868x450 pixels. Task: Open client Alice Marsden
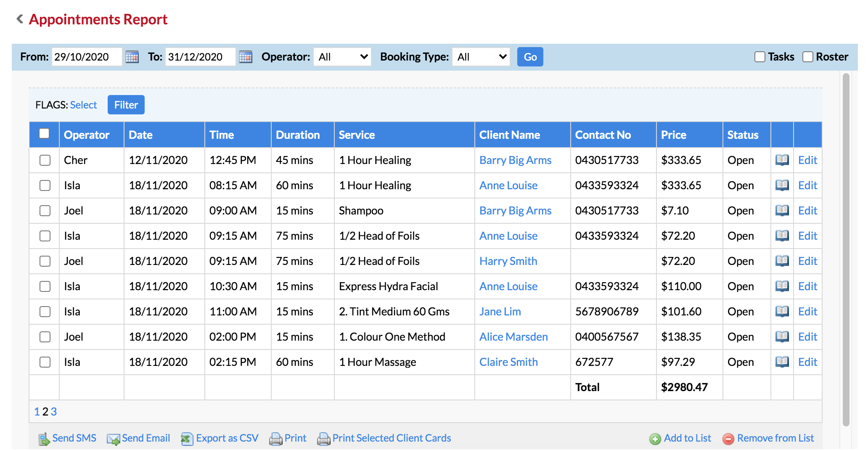click(513, 337)
